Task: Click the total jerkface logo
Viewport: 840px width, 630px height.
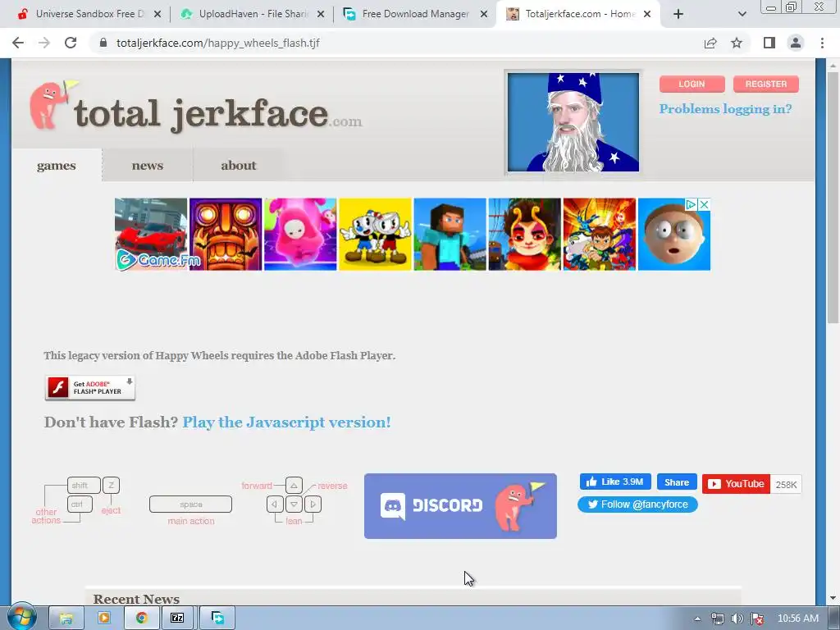Action: 195,107
